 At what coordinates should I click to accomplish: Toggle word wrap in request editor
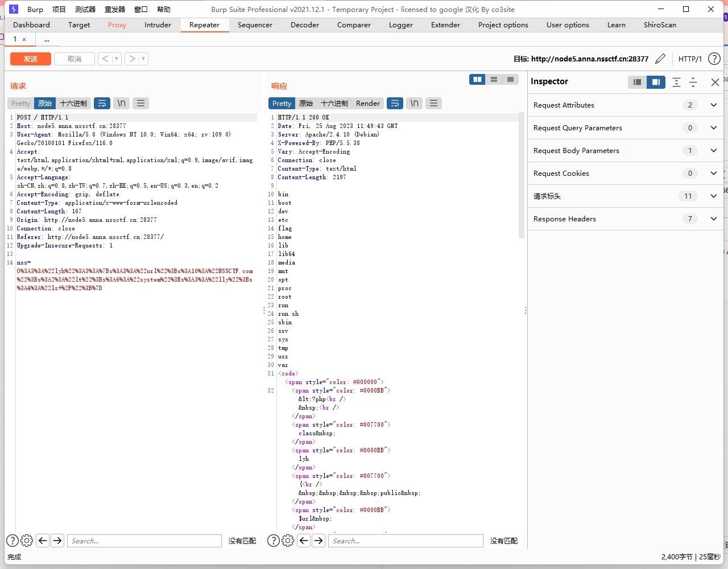(102, 103)
